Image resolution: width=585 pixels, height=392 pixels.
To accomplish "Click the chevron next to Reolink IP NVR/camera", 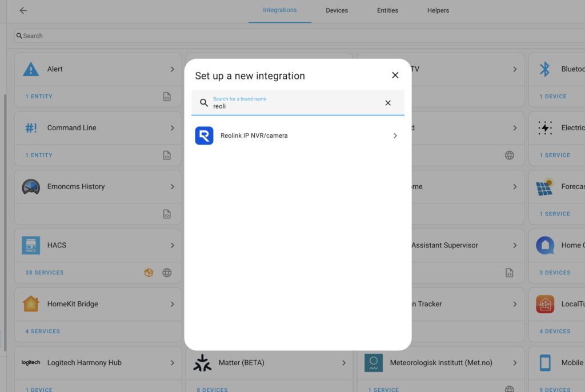I will click(x=395, y=135).
